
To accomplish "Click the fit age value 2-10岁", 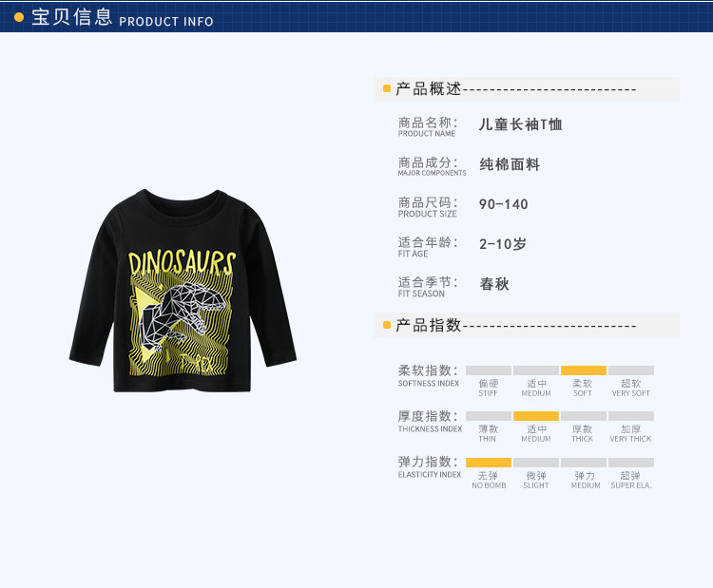I will [x=503, y=244].
